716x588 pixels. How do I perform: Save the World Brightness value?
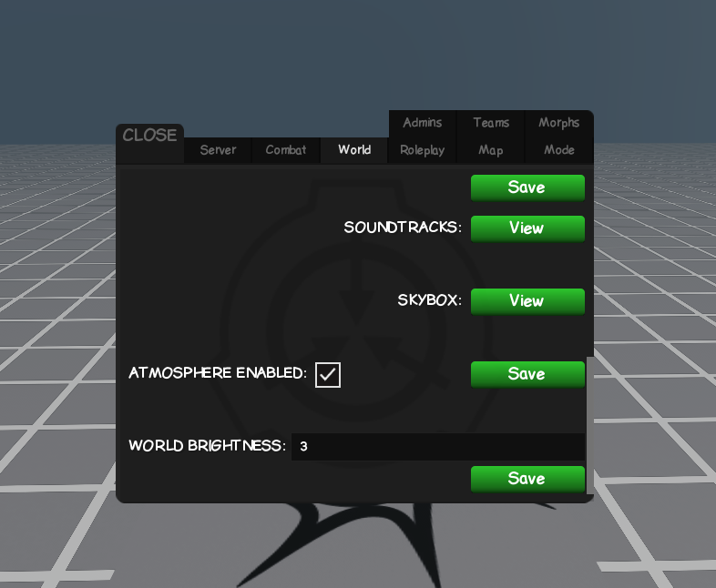[527, 479]
